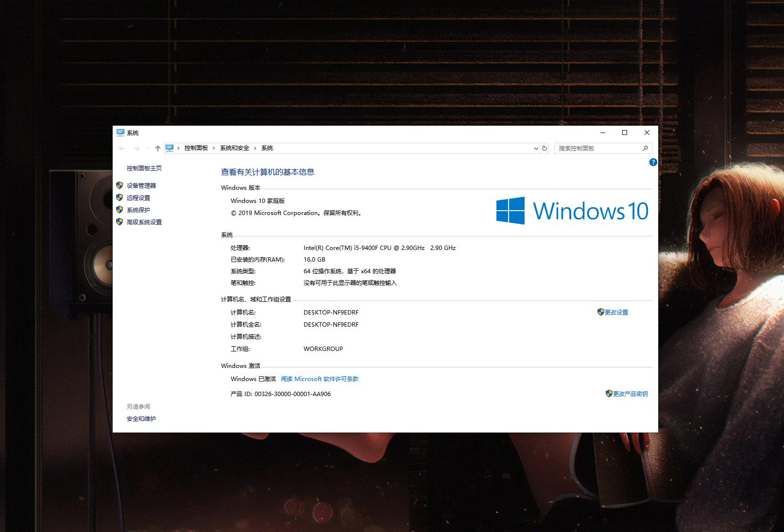The image size is (784, 532).
Task: Click shield icon beside 高级系统设置
Action: click(x=119, y=222)
